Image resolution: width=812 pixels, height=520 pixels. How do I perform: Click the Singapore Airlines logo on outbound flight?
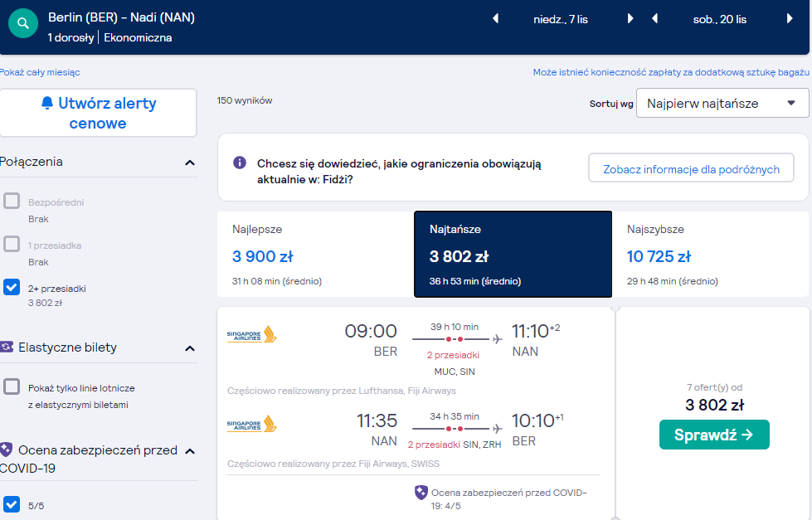click(251, 334)
